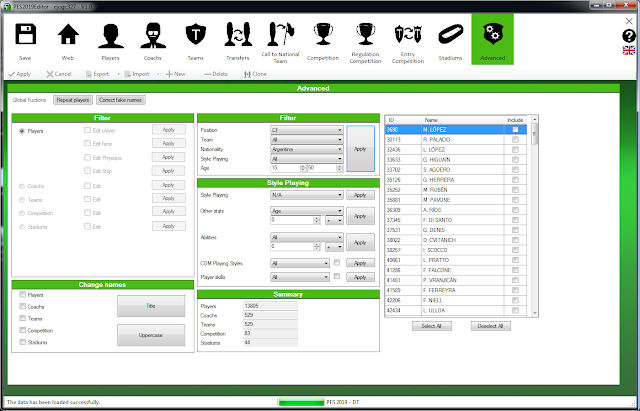The image size is (640, 411).
Task: Click the minimum Age input field
Action: pos(285,168)
